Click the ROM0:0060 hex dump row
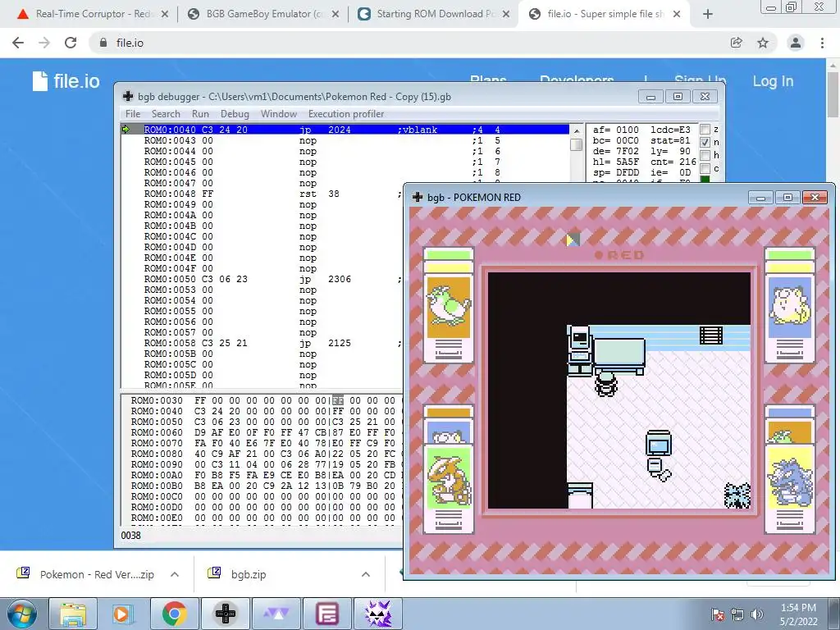Image resolution: width=840 pixels, height=630 pixels. [262, 432]
